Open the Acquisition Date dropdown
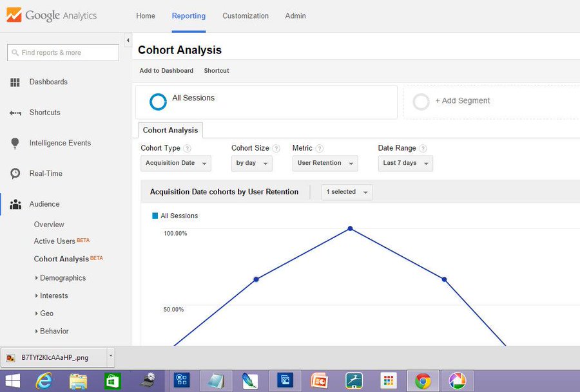This screenshot has height=392, width=580. [x=176, y=163]
